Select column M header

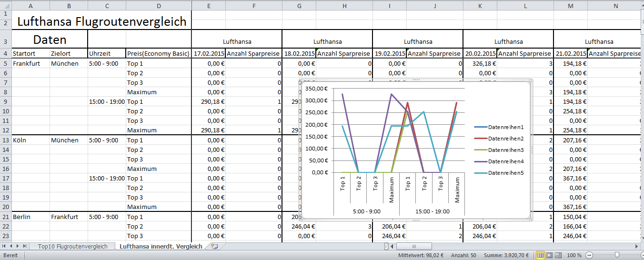click(x=570, y=6)
